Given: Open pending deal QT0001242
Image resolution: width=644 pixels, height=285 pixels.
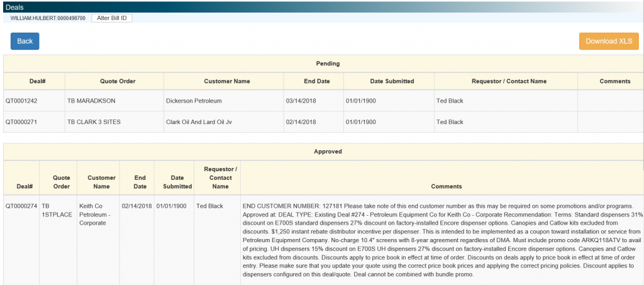Looking at the screenshot, I should tap(21, 101).
